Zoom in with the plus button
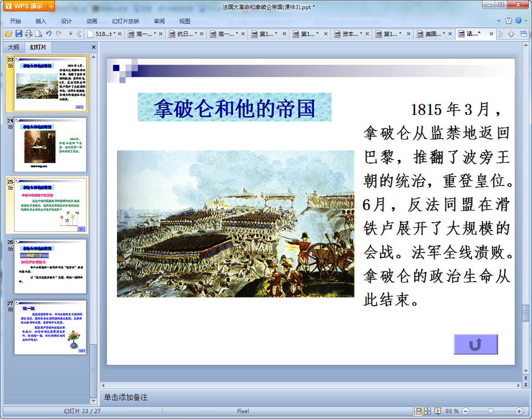 519,411
